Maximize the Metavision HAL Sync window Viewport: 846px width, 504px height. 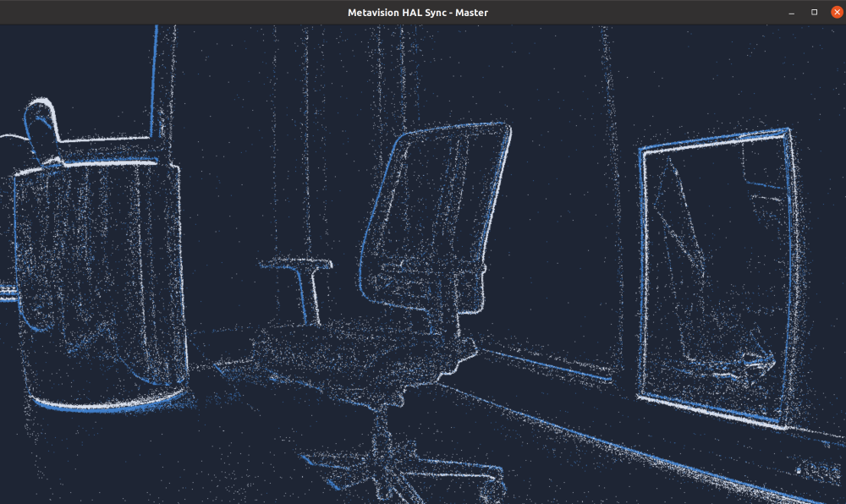click(x=814, y=12)
